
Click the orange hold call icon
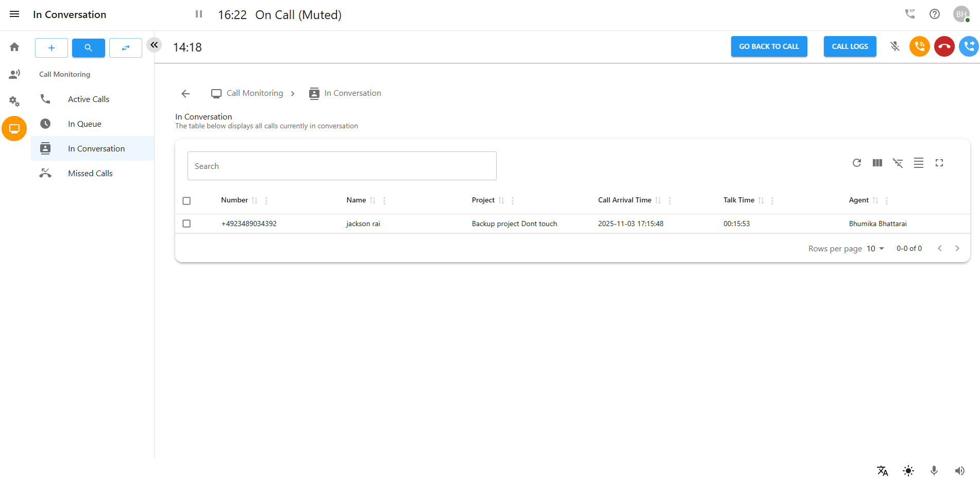[x=919, y=46]
